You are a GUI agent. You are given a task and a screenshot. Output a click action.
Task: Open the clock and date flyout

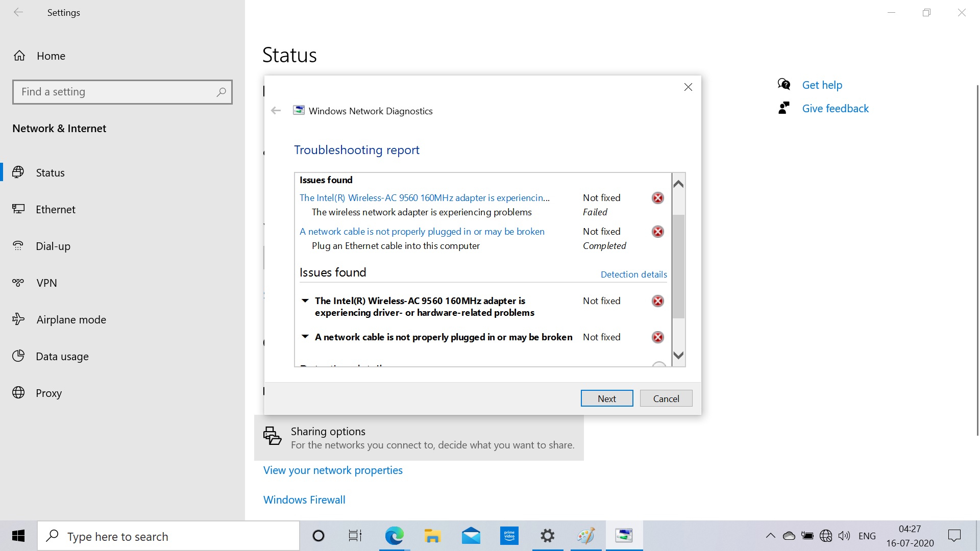pyautogui.click(x=910, y=536)
